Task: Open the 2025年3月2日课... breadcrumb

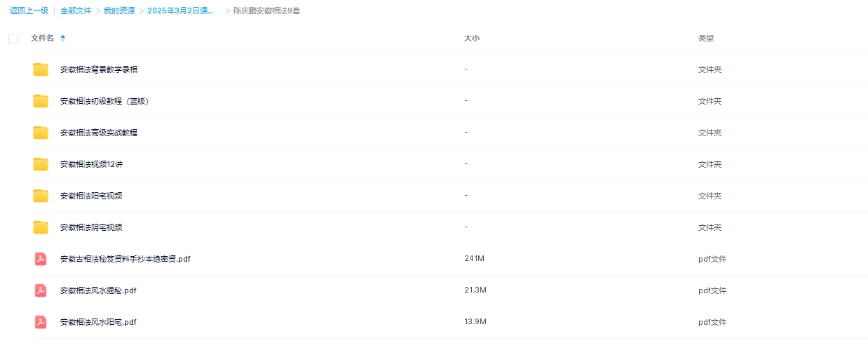Action: tap(181, 11)
